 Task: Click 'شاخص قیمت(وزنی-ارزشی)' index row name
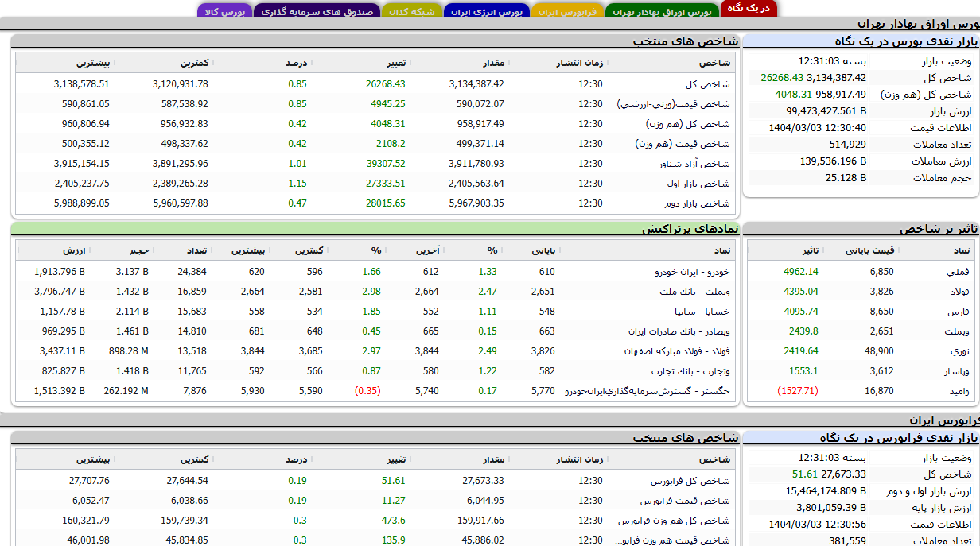coord(673,104)
